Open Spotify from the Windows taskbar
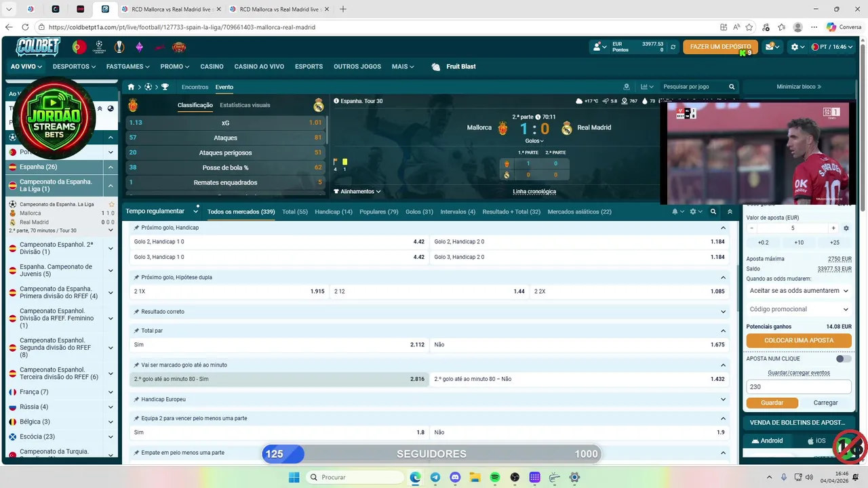868x488 pixels. pyautogui.click(x=495, y=477)
